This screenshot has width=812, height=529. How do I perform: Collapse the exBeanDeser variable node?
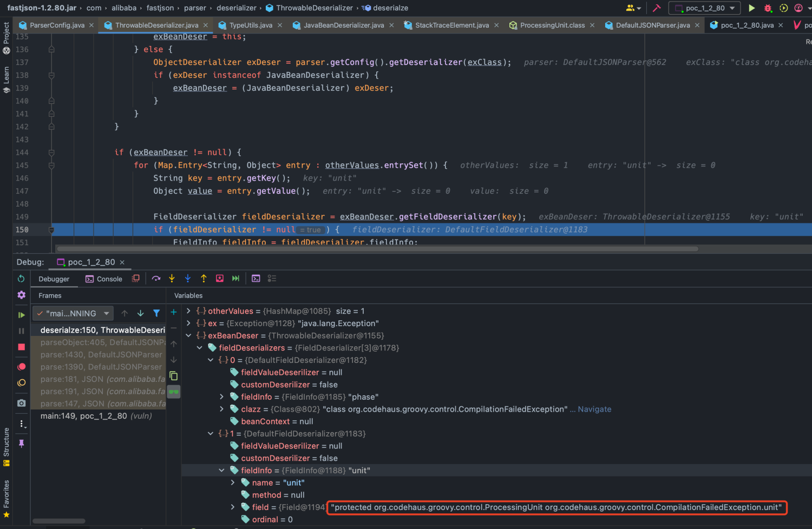click(x=189, y=335)
